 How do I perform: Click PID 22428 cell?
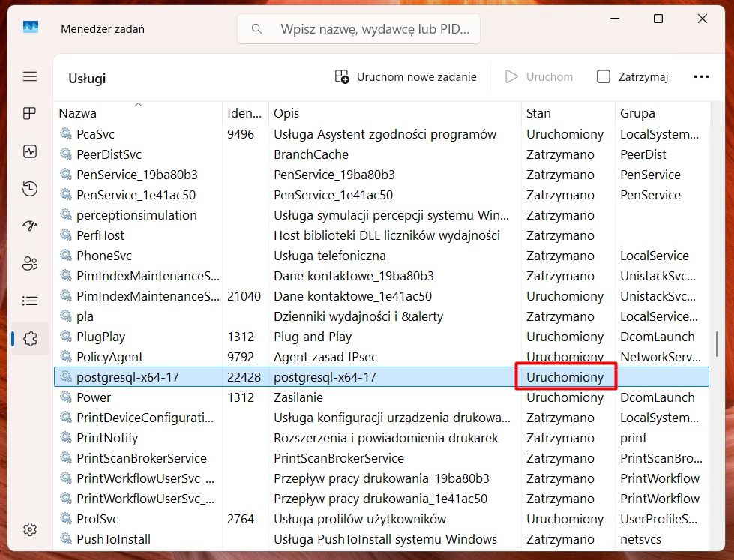244,377
